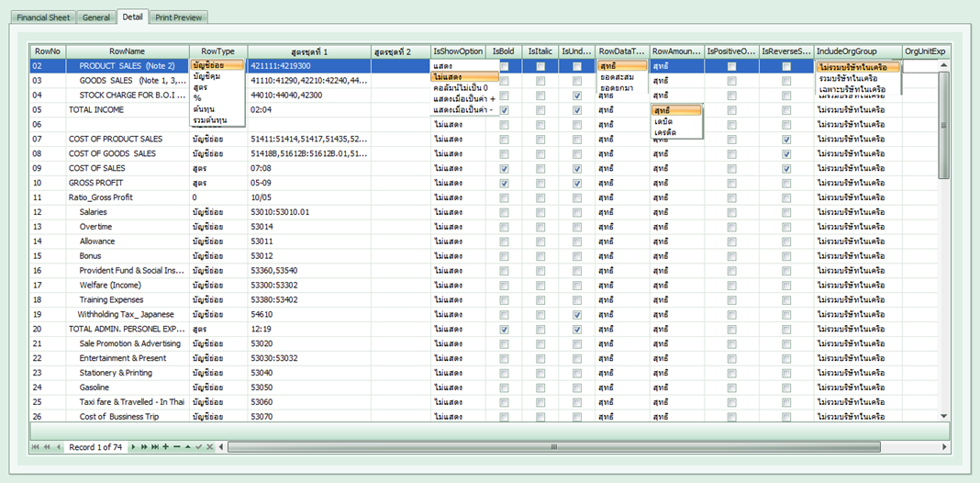Toggle IsItalic checkbox for Salaries row
The image size is (980, 483).
click(x=540, y=212)
